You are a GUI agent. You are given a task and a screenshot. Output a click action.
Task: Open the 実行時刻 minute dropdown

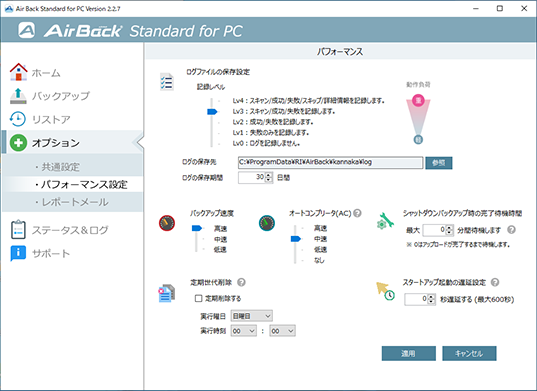283,331
